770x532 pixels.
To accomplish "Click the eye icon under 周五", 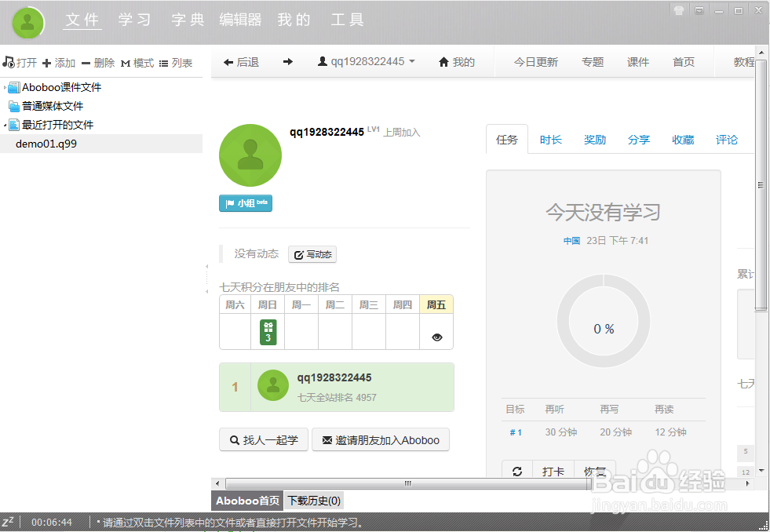I will tap(436, 337).
